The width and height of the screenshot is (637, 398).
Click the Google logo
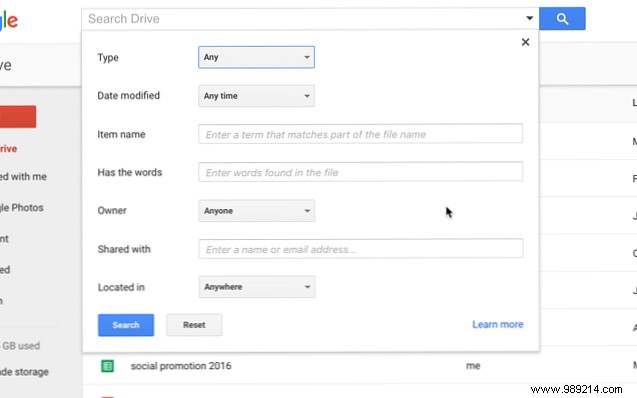point(9,20)
